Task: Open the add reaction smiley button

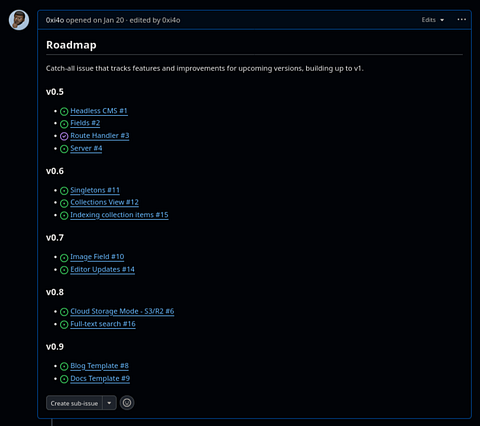Action: [x=127, y=403]
